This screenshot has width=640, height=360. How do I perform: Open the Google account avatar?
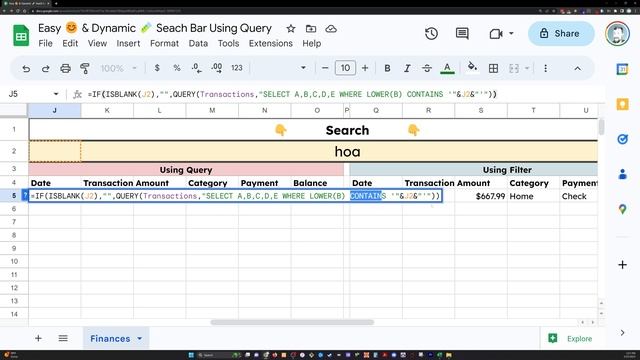coord(617,33)
